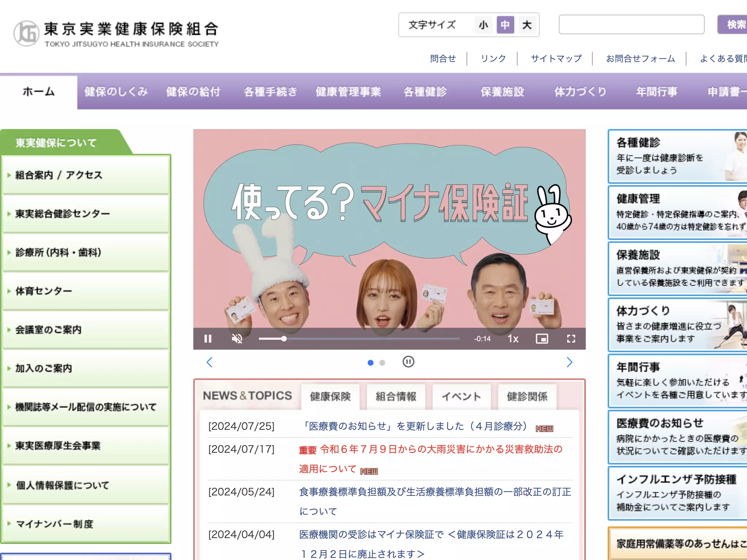This screenshot has height=560, width=747.
Task: Open マイナンバー制度 sidebar item
Action: point(86,524)
